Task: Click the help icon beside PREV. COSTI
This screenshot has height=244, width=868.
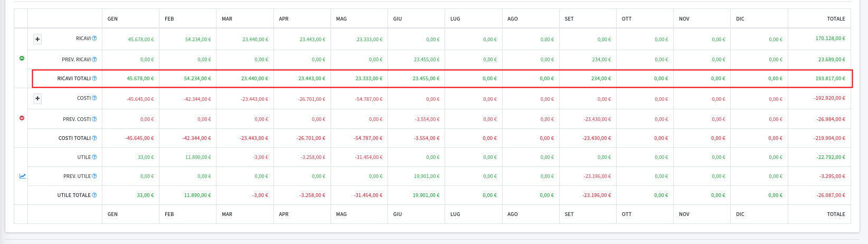Action: point(95,119)
